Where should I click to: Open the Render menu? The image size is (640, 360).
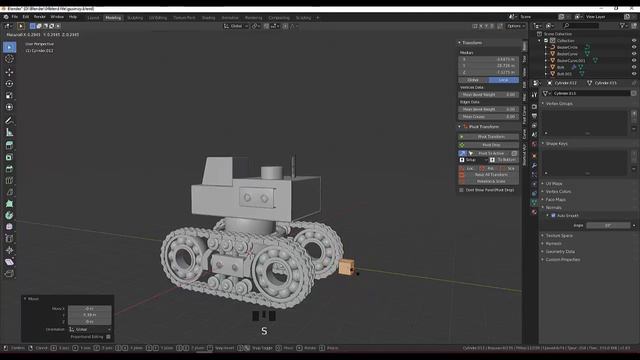(40, 17)
